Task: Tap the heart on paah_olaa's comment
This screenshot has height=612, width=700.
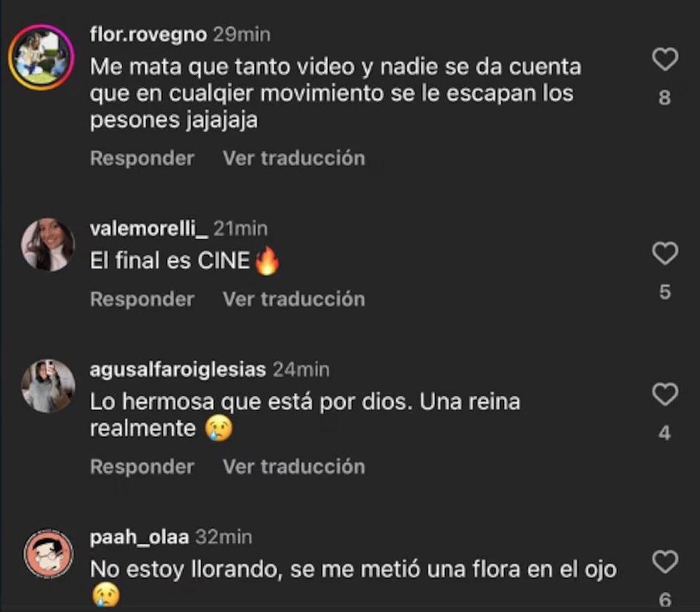Action: tap(664, 562)
